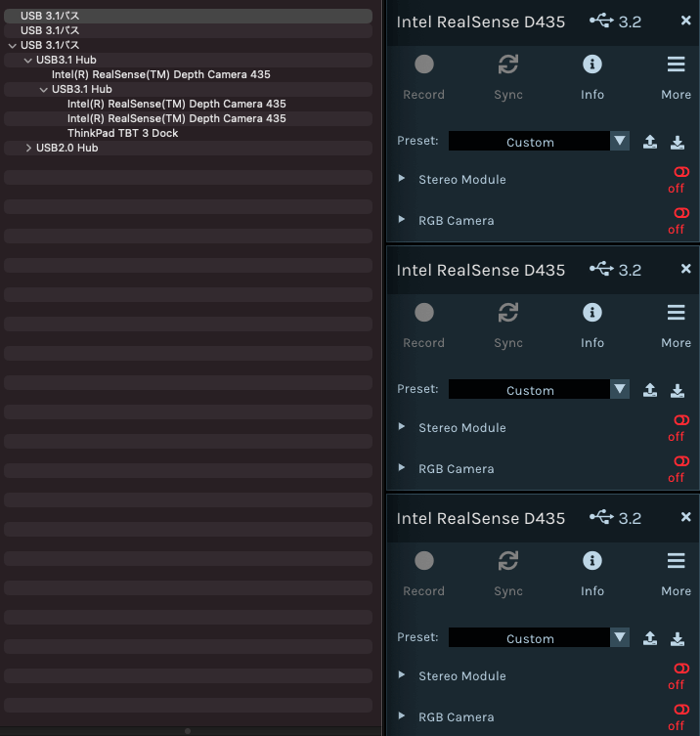Image resolution: width=700 pixels, height=736 pixels.
Task: Close the third Intel RealSense D435 panel
Action: click(x=686, y=517)
